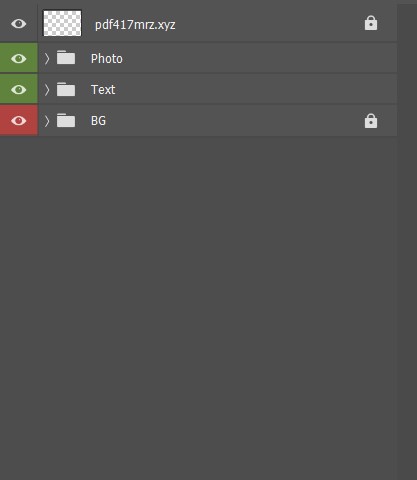The image size is (417, 480).
Task: Click the Photo group folder icon
Action: pos(66,58)
